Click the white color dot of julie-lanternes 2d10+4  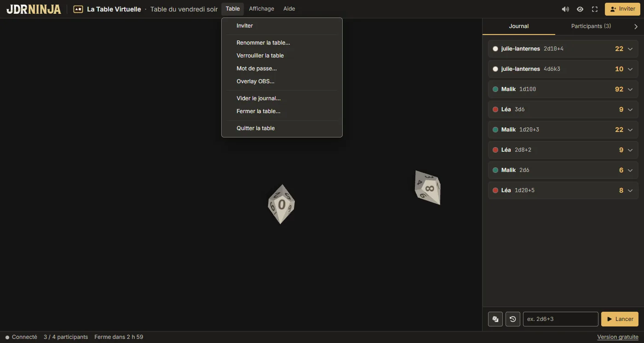pos(495,49)
